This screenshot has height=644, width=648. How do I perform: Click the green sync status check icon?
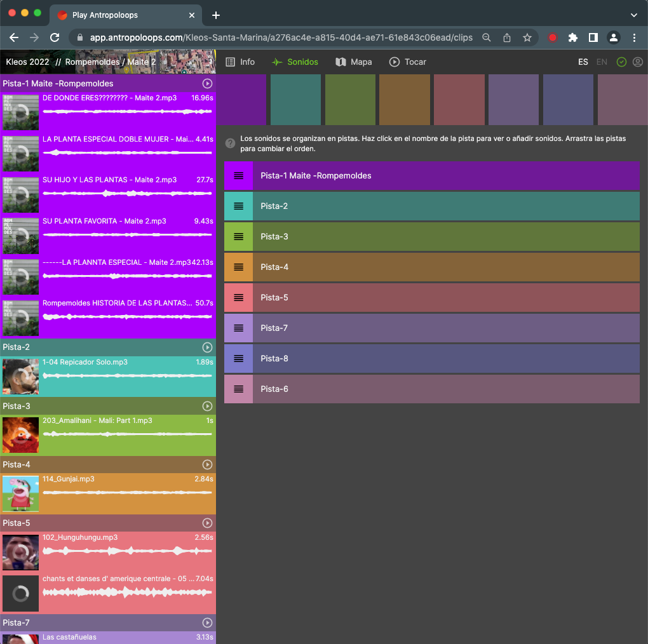pos(621,62)
